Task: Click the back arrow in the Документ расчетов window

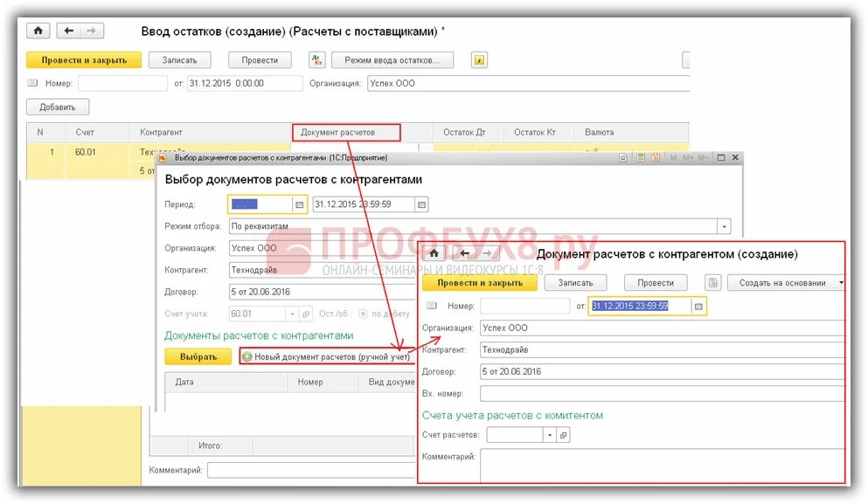Action: (464, 254)
